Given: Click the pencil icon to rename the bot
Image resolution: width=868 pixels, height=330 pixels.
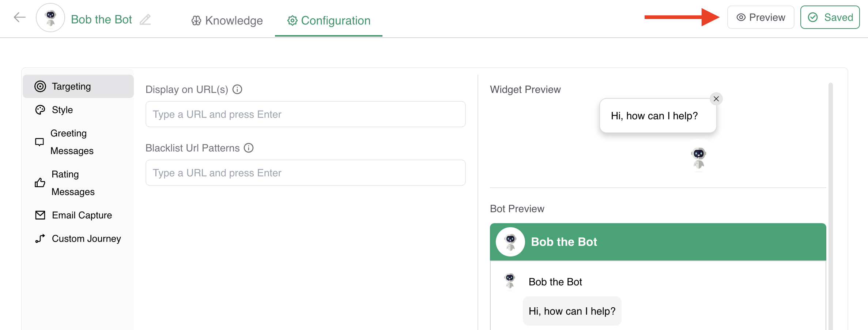Looking at the screenshot, I should coord(145,19).
